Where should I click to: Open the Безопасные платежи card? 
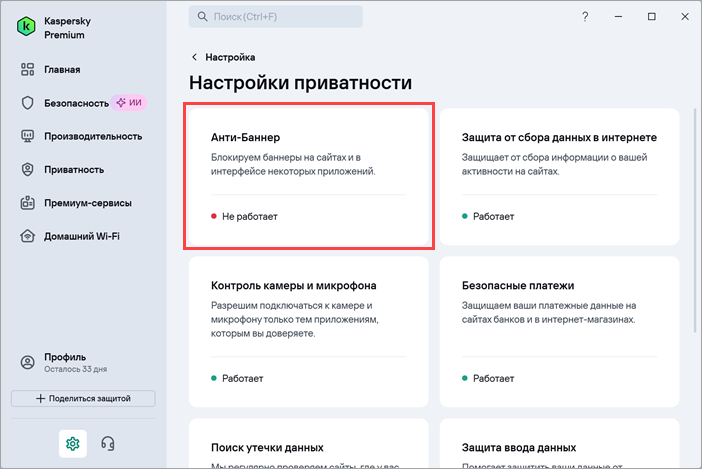pos(559,332)
